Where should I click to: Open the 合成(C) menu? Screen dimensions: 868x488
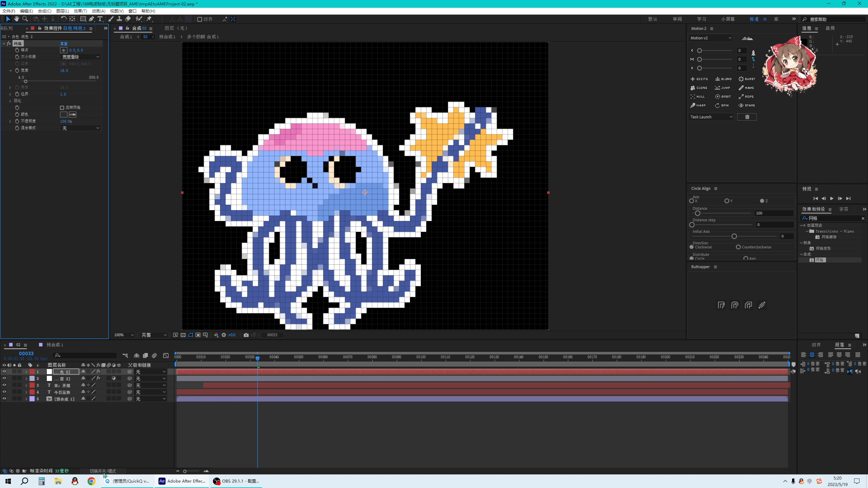44,11
